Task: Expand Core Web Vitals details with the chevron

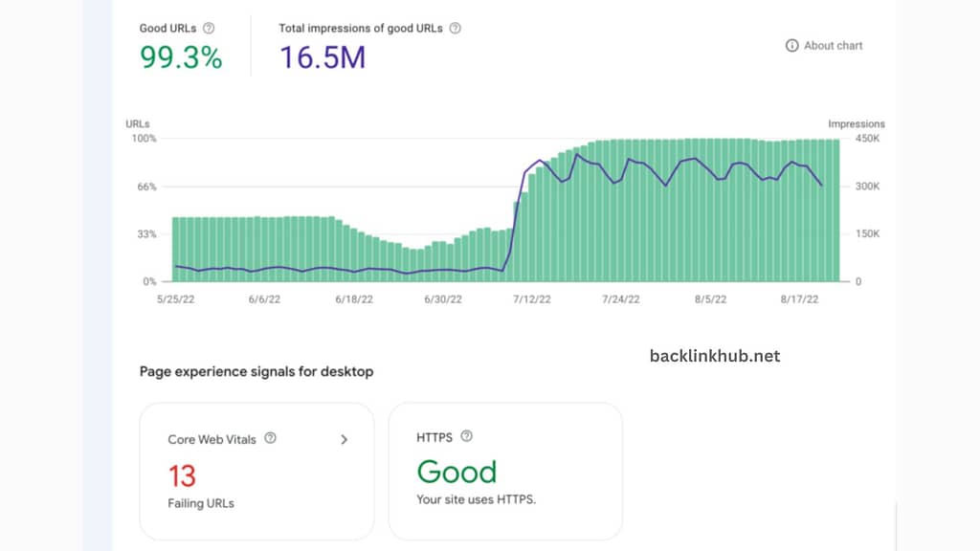Action: click(345, 439)
